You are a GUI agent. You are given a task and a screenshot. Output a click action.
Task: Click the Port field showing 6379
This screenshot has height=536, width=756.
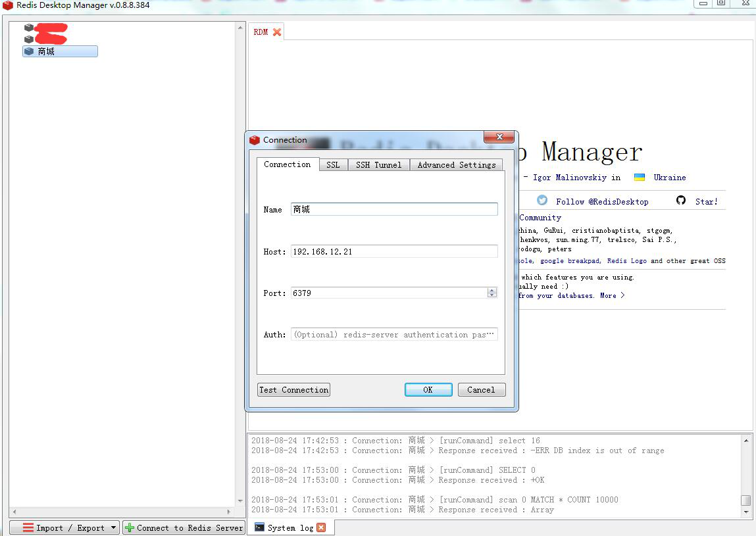click(389, 293)
